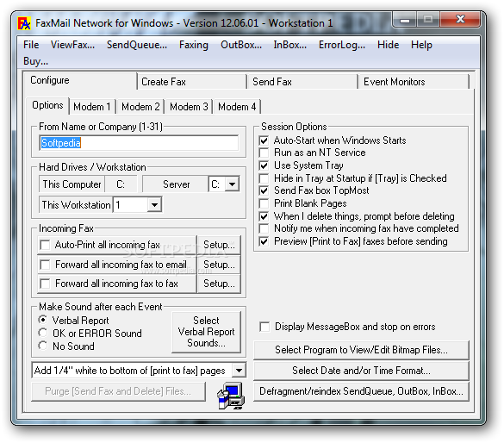This screenshot has width=504, height=443.
Task: Click the This Computer C: drive value
Action: [x=121, y=184]
